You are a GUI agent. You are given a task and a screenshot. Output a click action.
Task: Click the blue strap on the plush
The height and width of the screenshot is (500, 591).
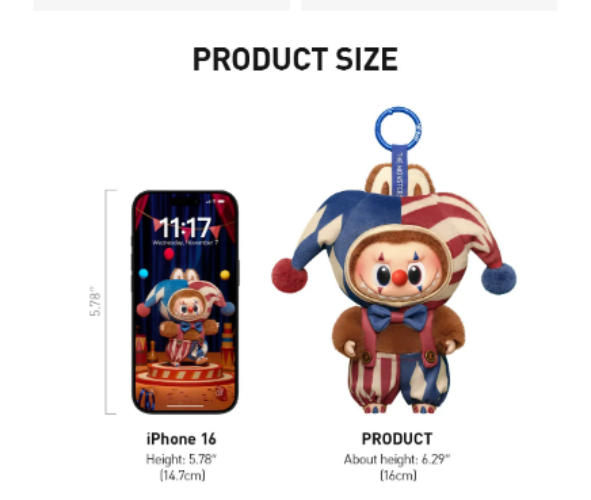coord(400,171)
